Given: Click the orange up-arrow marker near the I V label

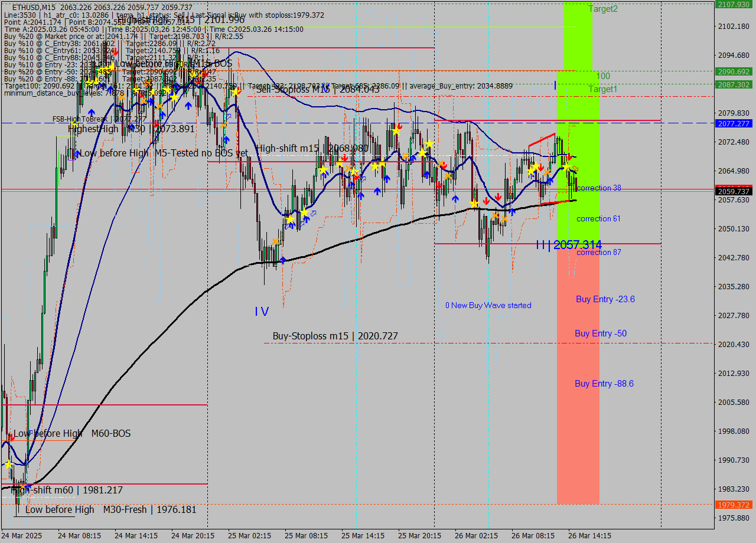Looking at the screenshot, I should 275,241.
